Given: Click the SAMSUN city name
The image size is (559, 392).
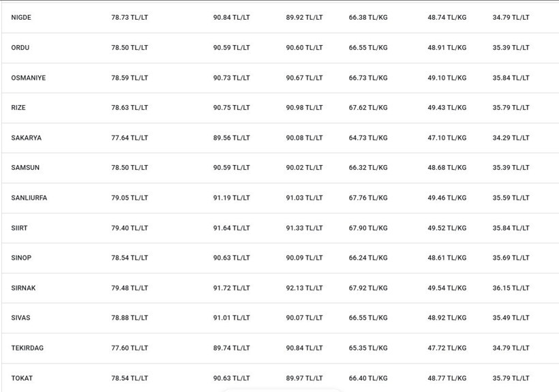Looking at the screenshot, I should point(25,168).
